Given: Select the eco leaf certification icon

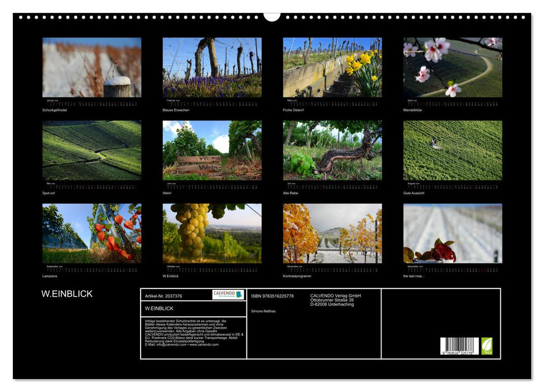Looking at the screenshot, I should click(486, 347).
